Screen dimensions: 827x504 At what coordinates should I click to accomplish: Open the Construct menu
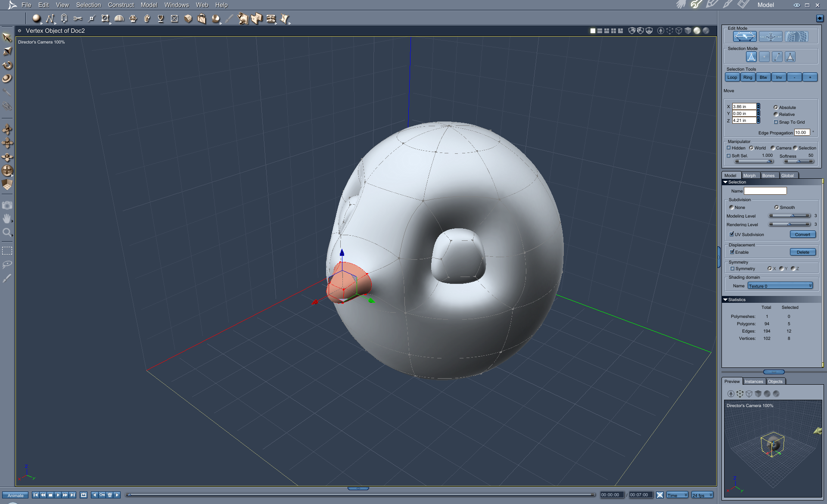121,5
